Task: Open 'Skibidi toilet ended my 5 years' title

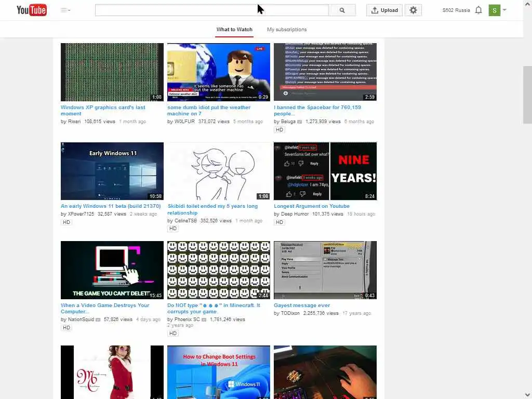Action: pos(212,209)
